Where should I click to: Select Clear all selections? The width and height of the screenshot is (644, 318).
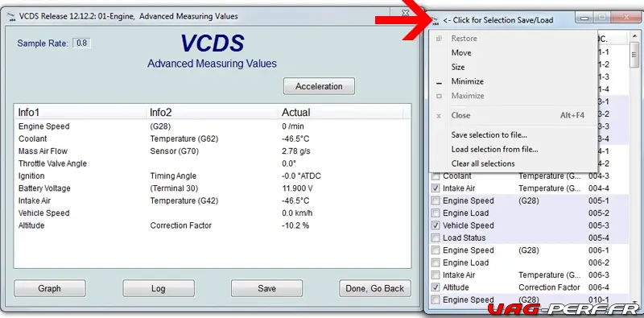[x=514, y=163]
